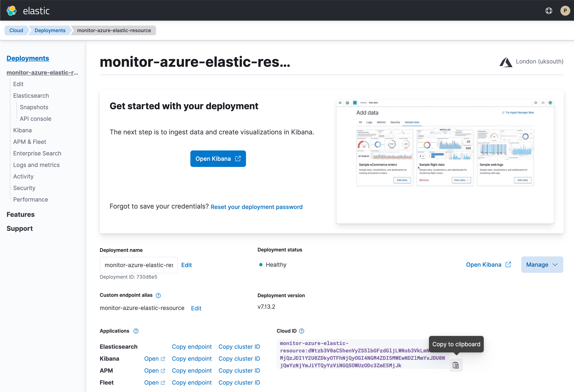Open the Custom endpoint alias help icon
The height and width of the screenshot is (392, 574).
pos(158,295)
